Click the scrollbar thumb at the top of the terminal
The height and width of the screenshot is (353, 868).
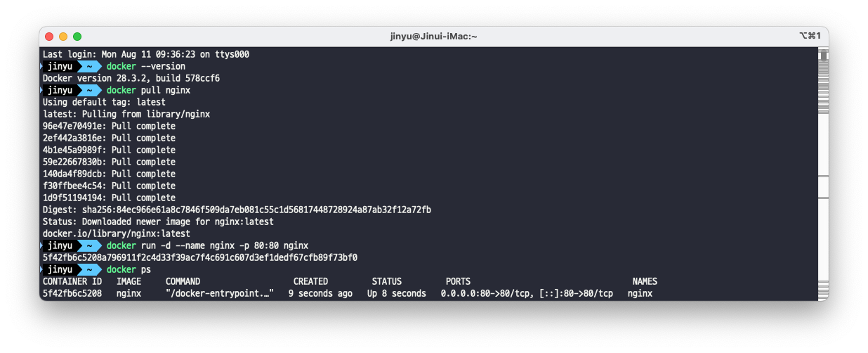(x=824, y=54)
